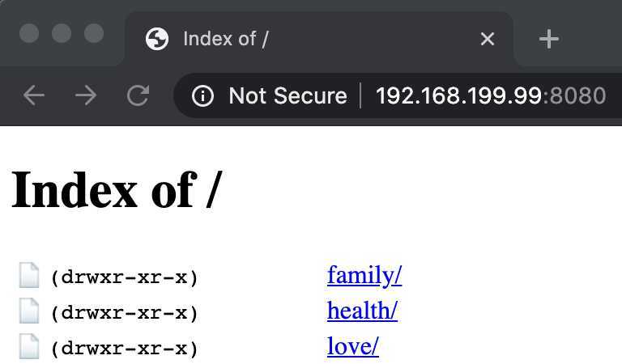The width and height of the screenshot is (622, 364).
Task: Close the Index of / tab
Action: pyautogui.click(x=487, y=39)
